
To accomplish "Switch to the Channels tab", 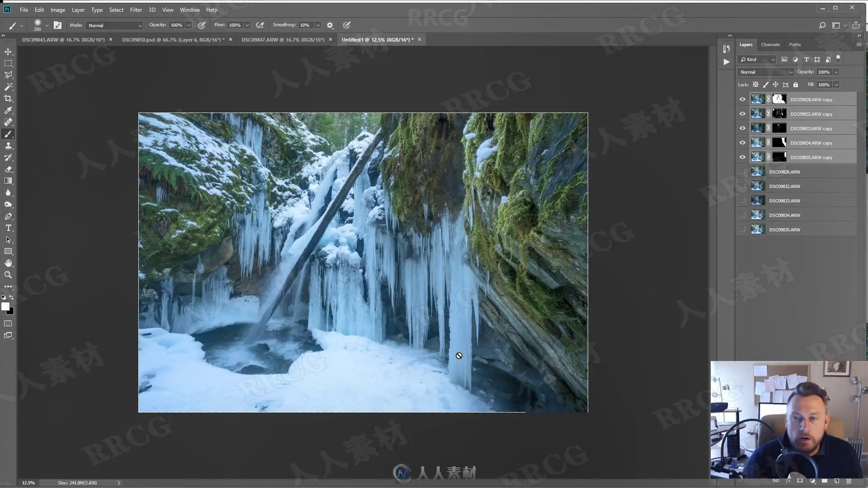I will (x=770, y=44).
